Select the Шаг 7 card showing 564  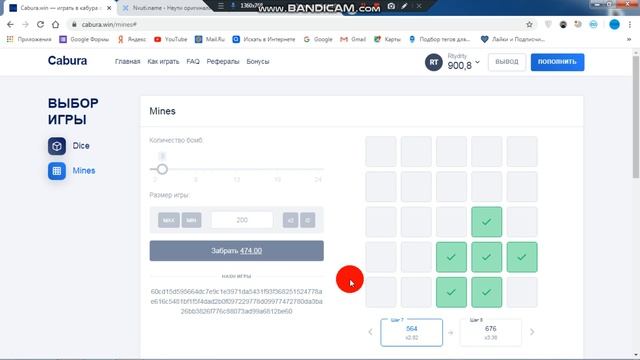pyautogui.click(x=411, y=333)
